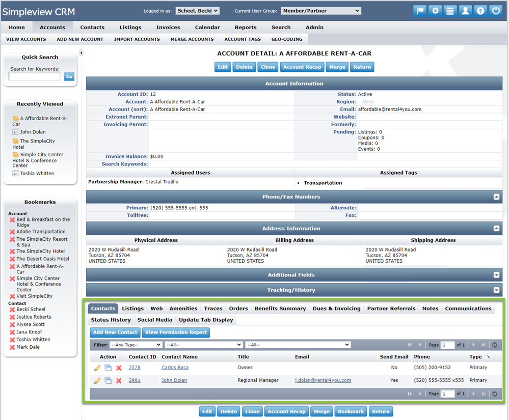This screenshot has height=420, width=509.
Task: Open Carlos Baca contact link
Action: click(175, 368)
